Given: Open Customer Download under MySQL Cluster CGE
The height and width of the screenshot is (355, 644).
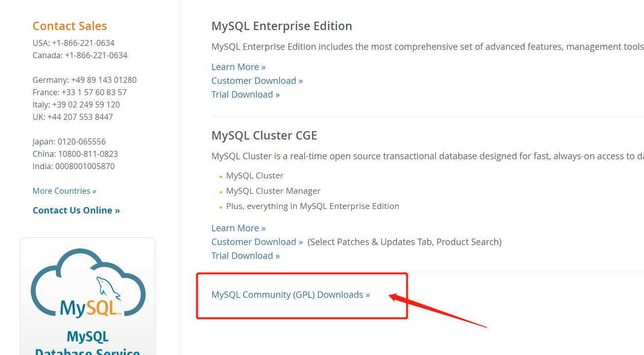Looking at the screenshot, I should [257, 242].
